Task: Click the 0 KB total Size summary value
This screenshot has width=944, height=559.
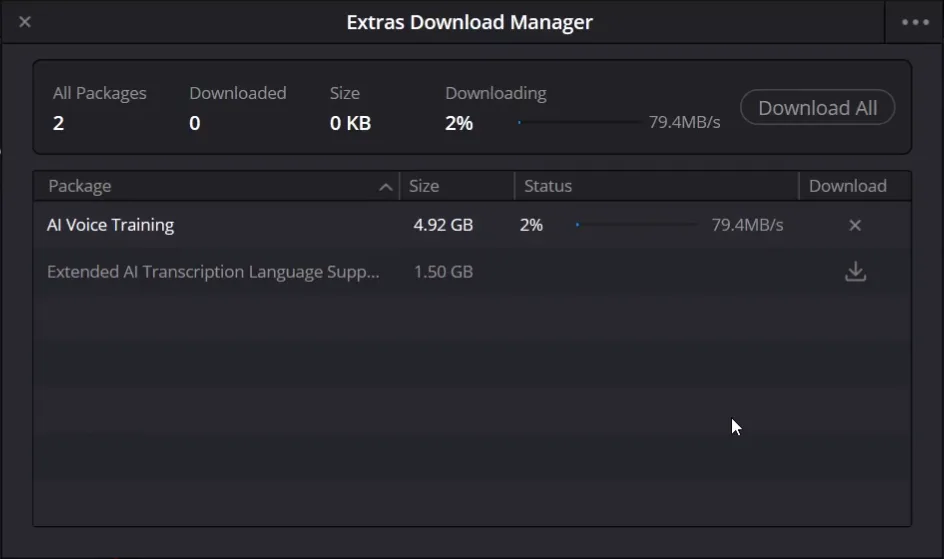Action: click(350, 123)
